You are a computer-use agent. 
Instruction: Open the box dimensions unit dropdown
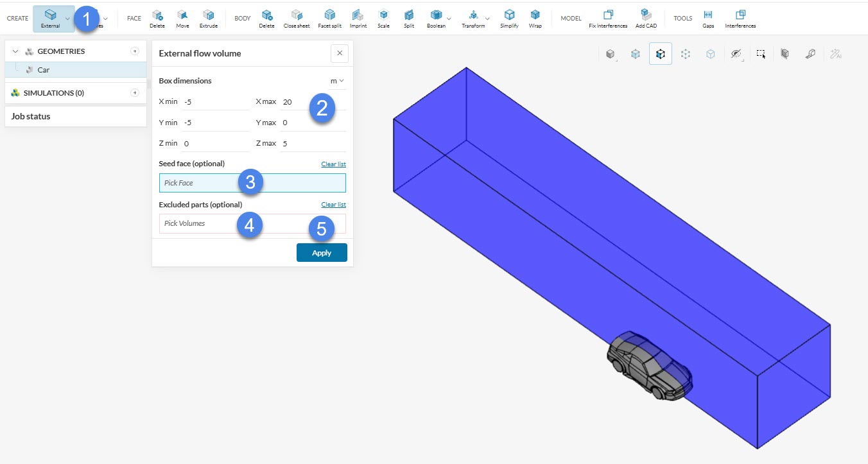click(x=337, y=81)
